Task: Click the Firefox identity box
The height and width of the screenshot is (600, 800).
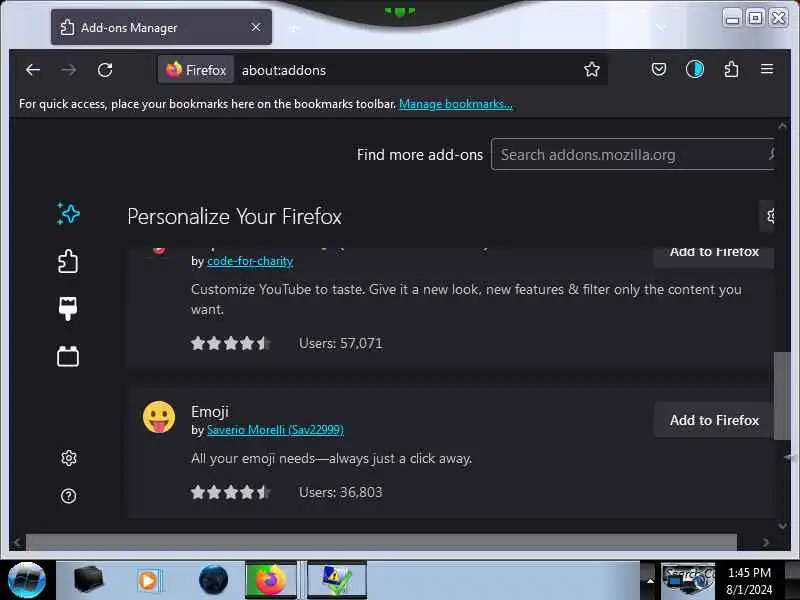Action: pyautogui.click(x=196, y=70)
